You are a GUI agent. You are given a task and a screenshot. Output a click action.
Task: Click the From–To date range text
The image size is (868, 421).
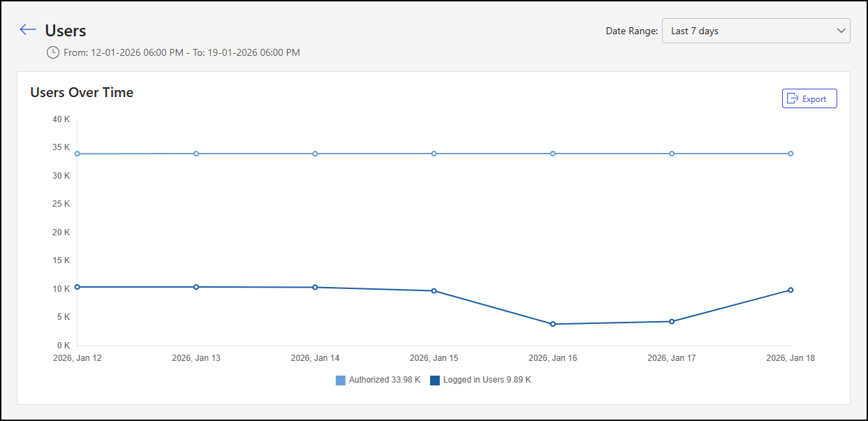pyautogui.click(x=182, y=52)
